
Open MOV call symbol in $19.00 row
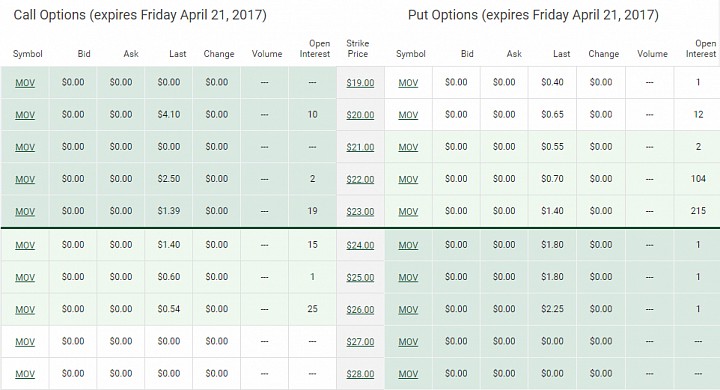(25, 83)
